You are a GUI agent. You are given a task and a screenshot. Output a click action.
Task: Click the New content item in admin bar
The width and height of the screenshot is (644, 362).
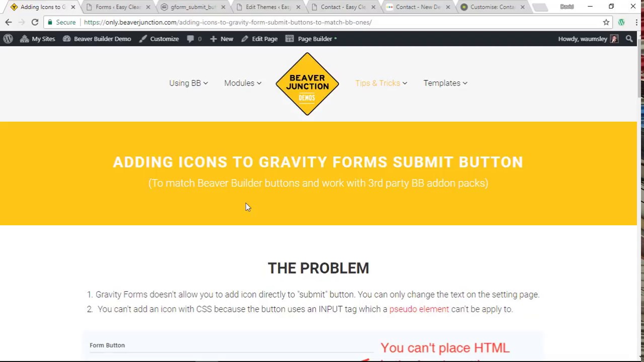point(221,39)
